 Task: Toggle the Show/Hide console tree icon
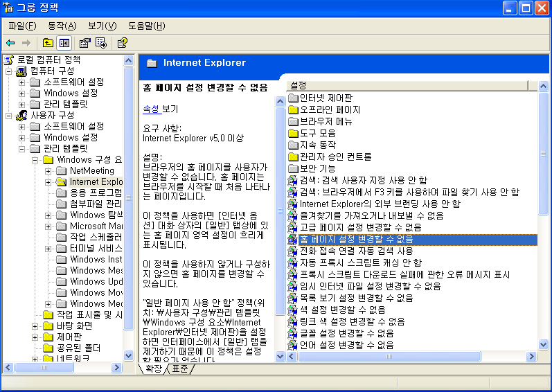(64, 43)
